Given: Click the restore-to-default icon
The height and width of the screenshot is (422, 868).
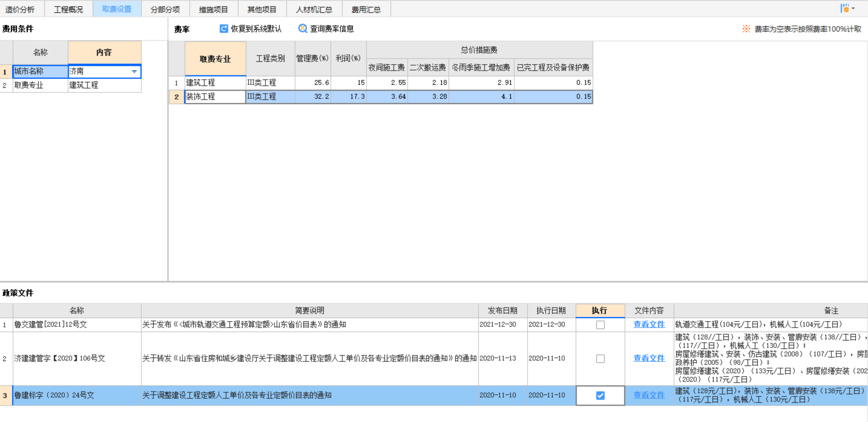Looking at the screenshot, I should 224,29.
